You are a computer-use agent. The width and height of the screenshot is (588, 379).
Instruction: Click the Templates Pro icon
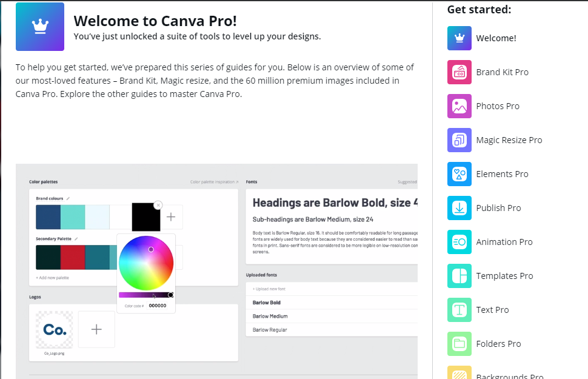pyautogui.click(x=459, y=276)
